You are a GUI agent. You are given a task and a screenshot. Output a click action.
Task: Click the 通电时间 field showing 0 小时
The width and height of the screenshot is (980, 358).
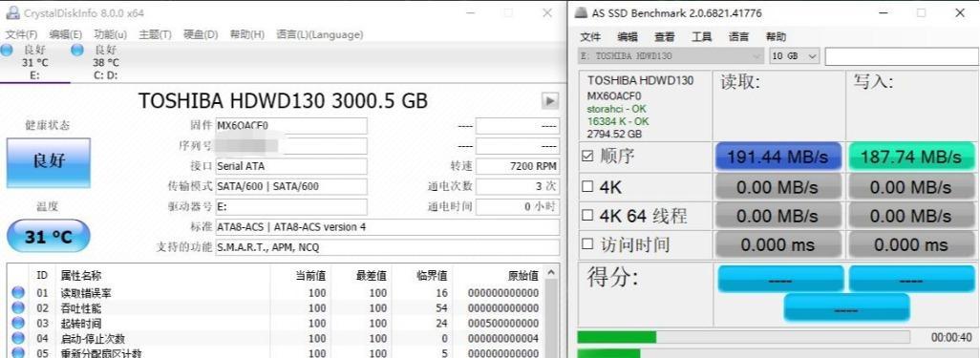click(x=518, y=207)
